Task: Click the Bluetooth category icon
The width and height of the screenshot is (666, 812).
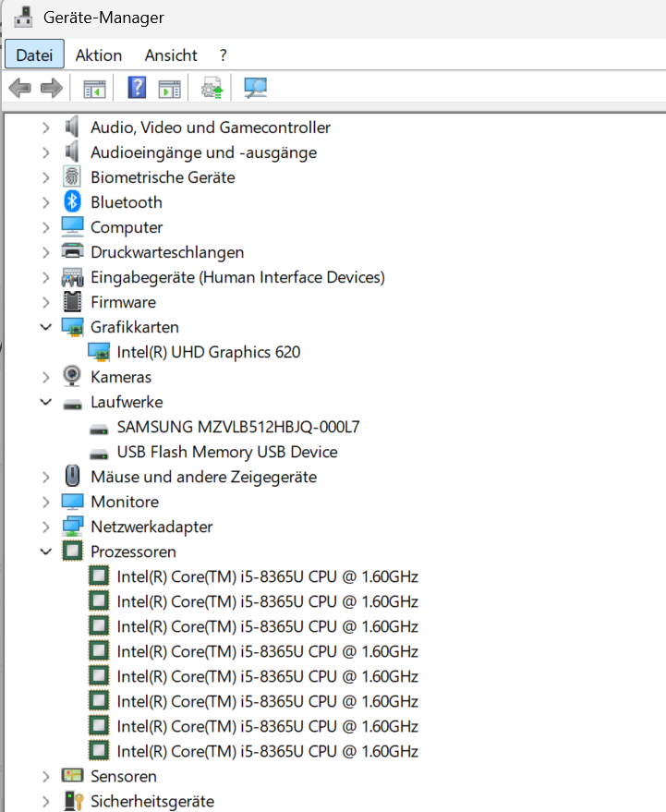Action: pyautogui.click(x=72, y=201)
